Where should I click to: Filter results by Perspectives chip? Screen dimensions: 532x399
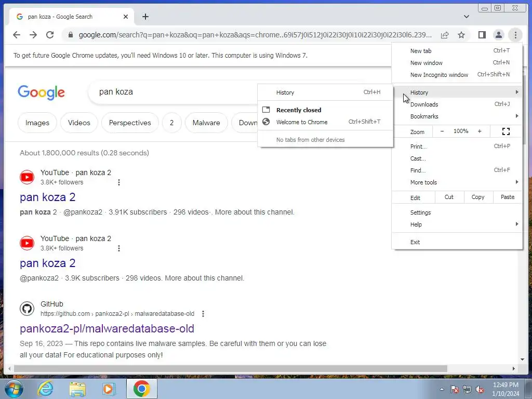(x=130, y=123)
